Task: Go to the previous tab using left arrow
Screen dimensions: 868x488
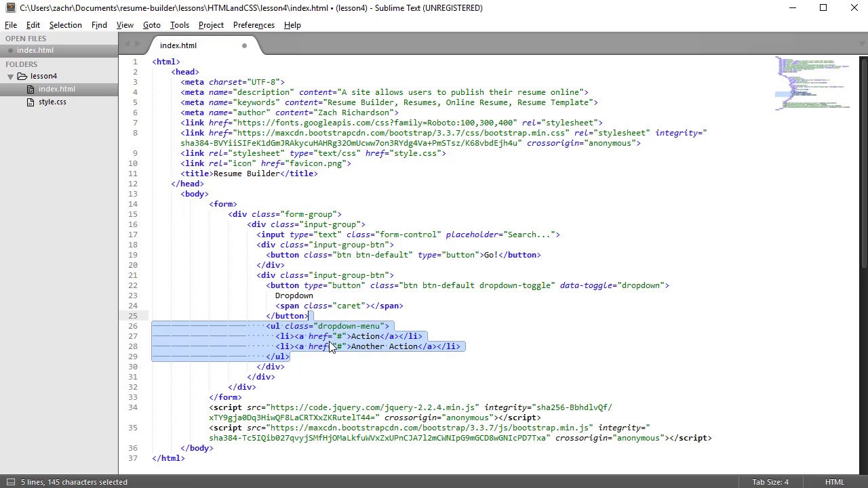Action: (127, 45)
